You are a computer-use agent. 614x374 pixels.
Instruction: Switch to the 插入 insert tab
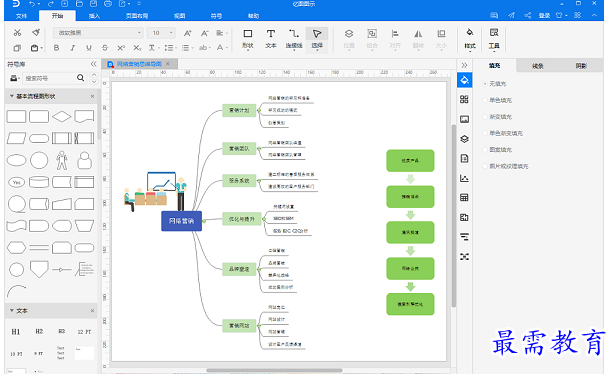click(94, 16)
